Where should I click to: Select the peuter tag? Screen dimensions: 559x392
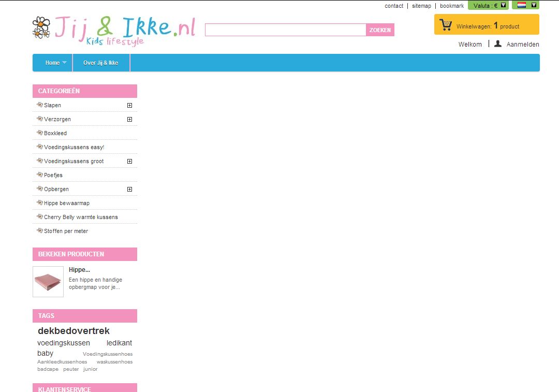click(x=71, y=369)
